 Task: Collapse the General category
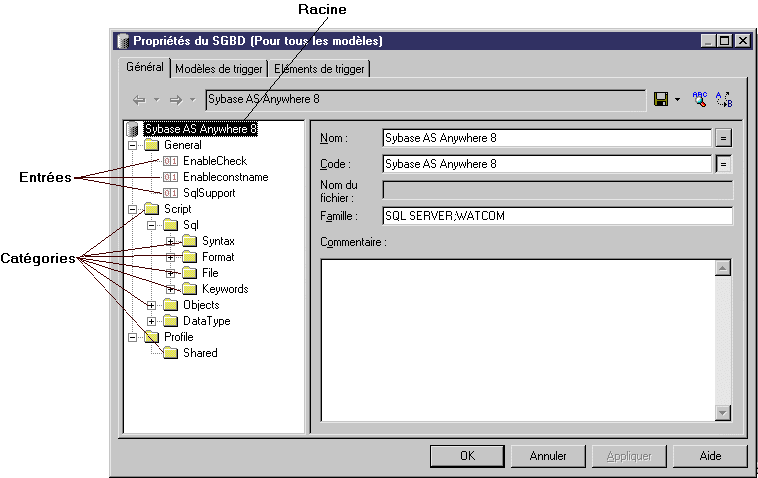[x=131, y=145]
